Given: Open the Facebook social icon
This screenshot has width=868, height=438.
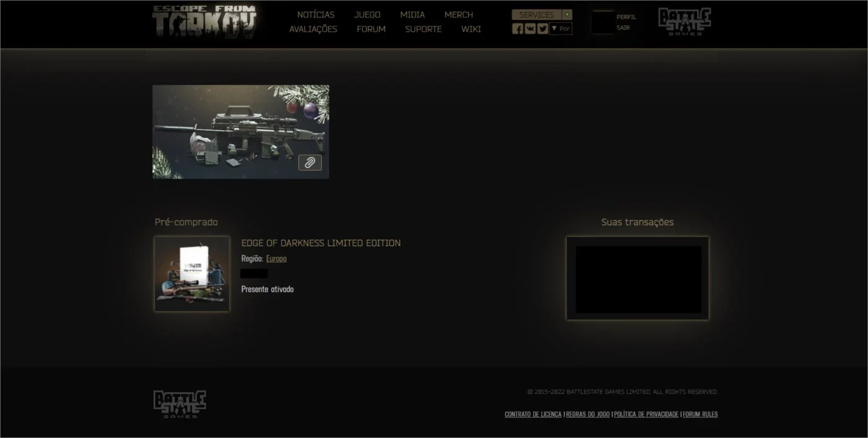Looking at the screenshot, I should 518,28.
